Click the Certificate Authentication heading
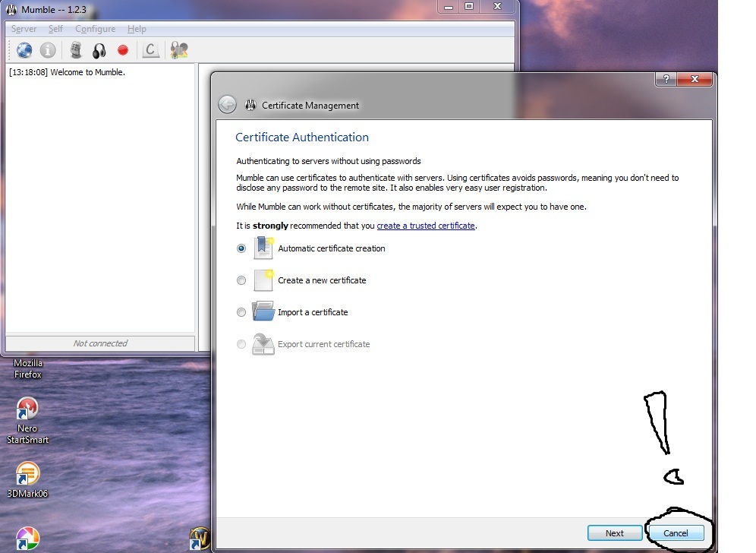The image size is (756, 553). coord(302,137)
